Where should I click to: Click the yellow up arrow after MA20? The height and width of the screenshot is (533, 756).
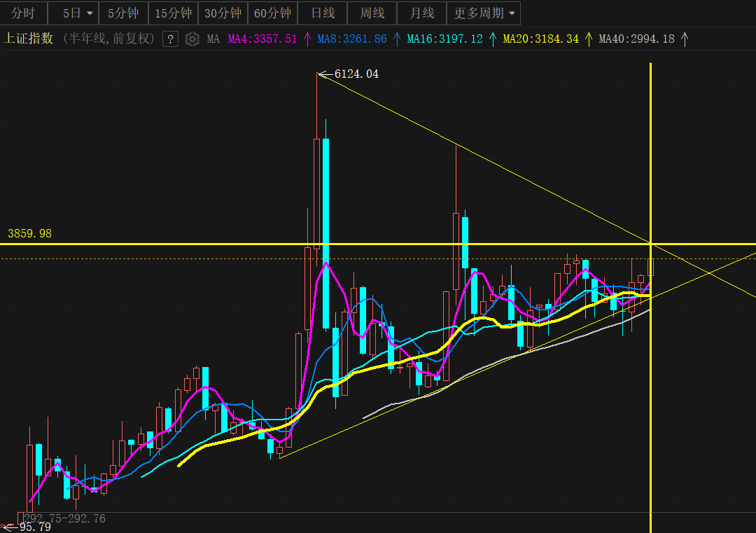pos(589,39)
